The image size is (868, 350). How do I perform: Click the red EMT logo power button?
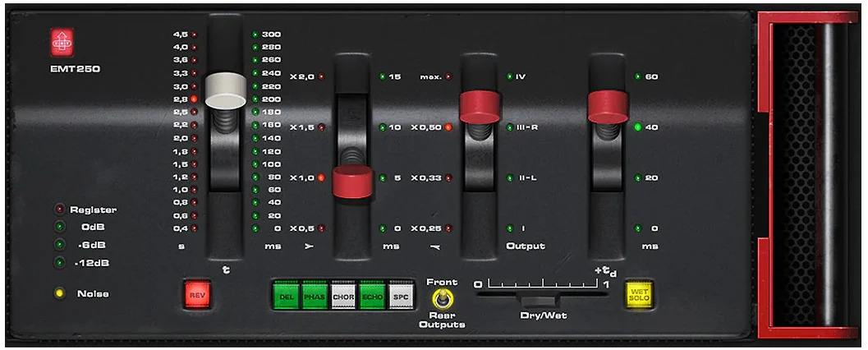point(62,43)
